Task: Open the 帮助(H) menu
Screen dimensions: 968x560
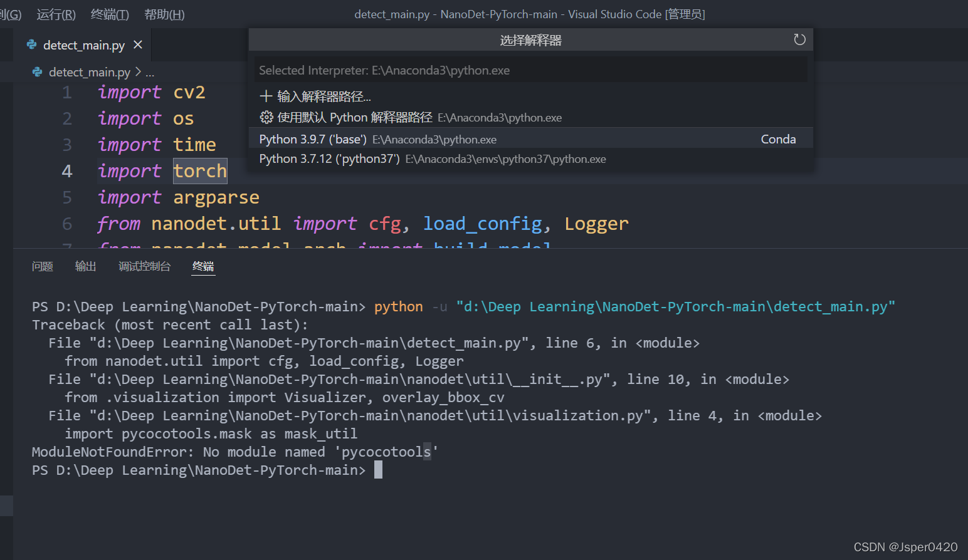Action: (164, 14)
